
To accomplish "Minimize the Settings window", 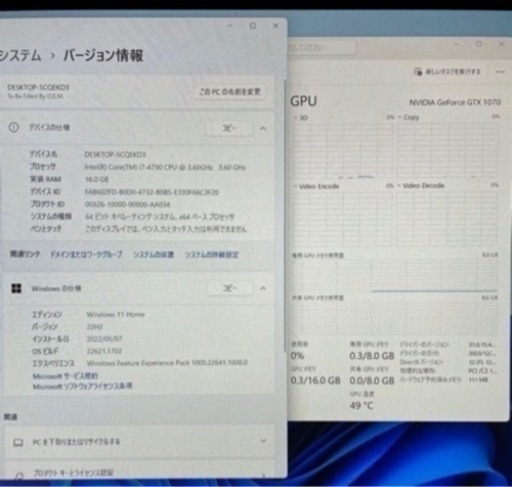I will 230,26.
